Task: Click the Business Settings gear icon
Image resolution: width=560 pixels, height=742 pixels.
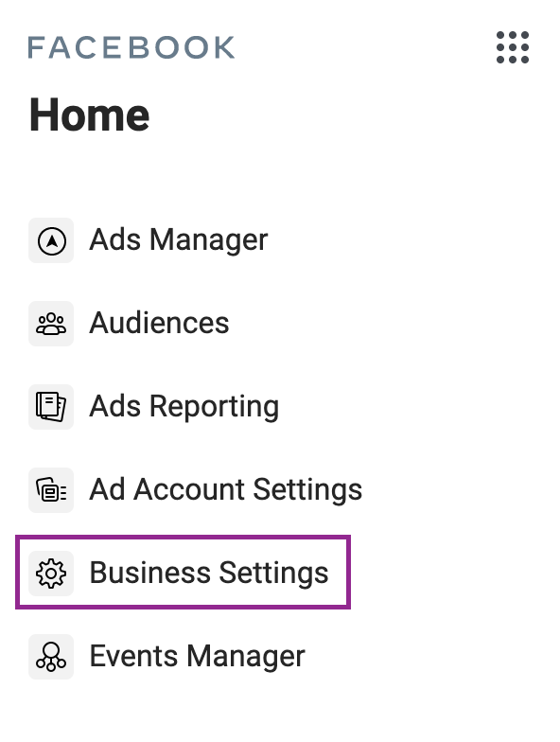Action: (51, 574)
